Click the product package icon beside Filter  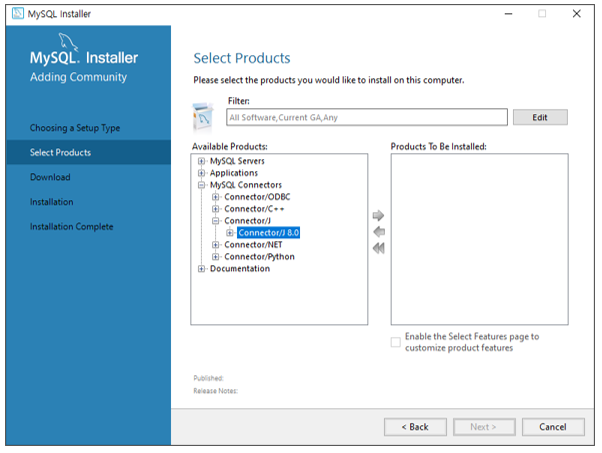coord(203,117)
